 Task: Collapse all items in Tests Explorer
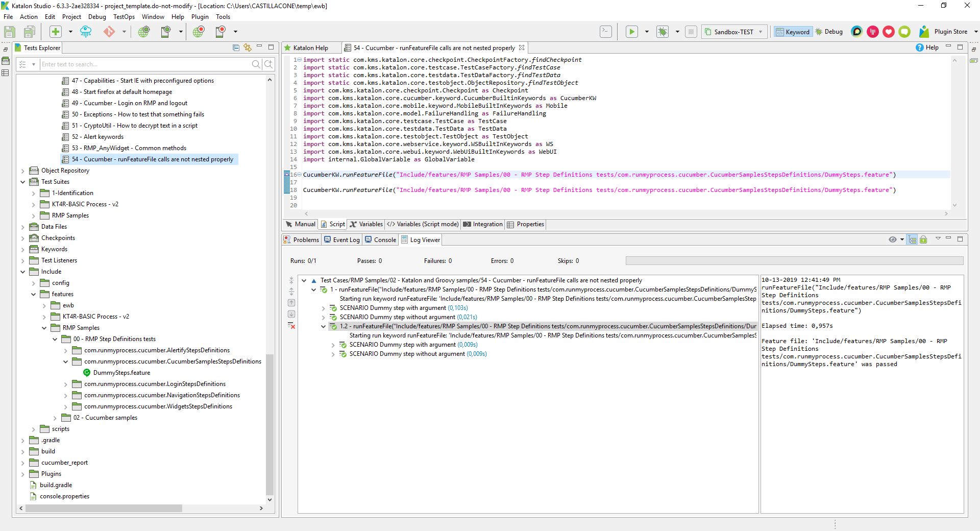pyautogui.click(x=236, y=47)
